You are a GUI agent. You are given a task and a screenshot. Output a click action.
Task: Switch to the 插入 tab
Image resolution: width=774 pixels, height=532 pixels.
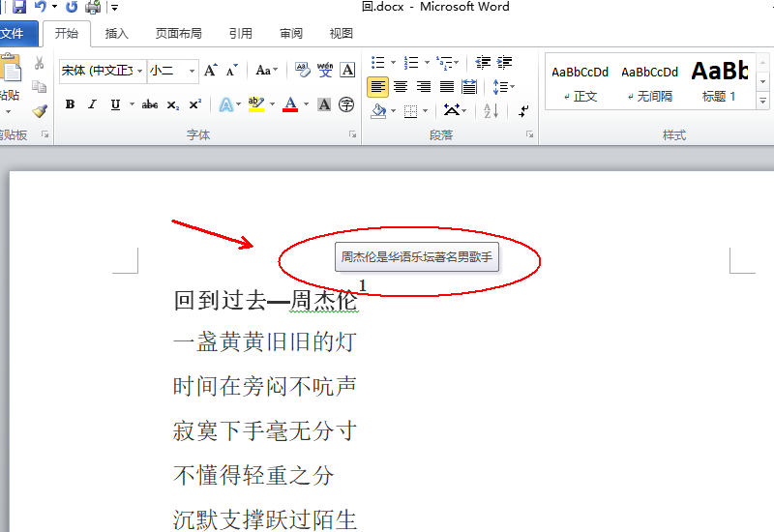pyautogui.click(x=117, y=34)
